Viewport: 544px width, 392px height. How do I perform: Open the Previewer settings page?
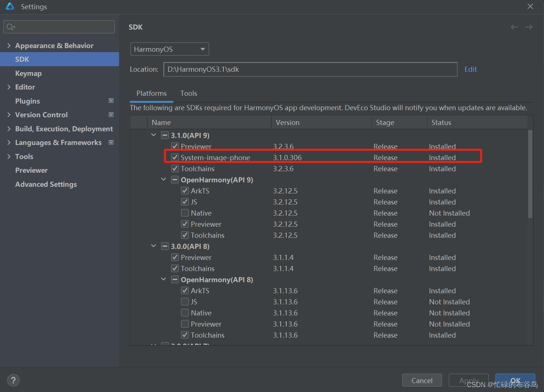(x=31, y=170)
